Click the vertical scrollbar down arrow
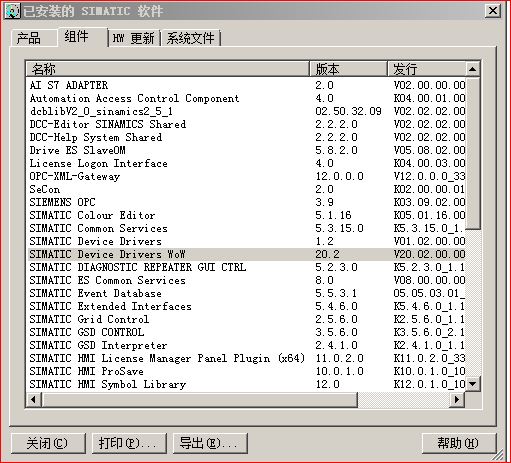511x463 pixels. pos(472,384)
